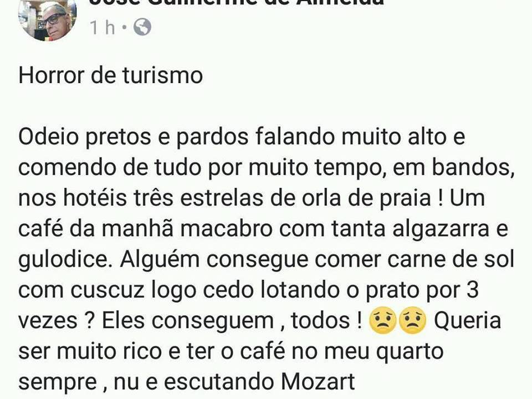Click the line starting 'comendo de tudo'
Image resolution: width=532 pixels, height=399 pixels.
[x=267, y=168]
